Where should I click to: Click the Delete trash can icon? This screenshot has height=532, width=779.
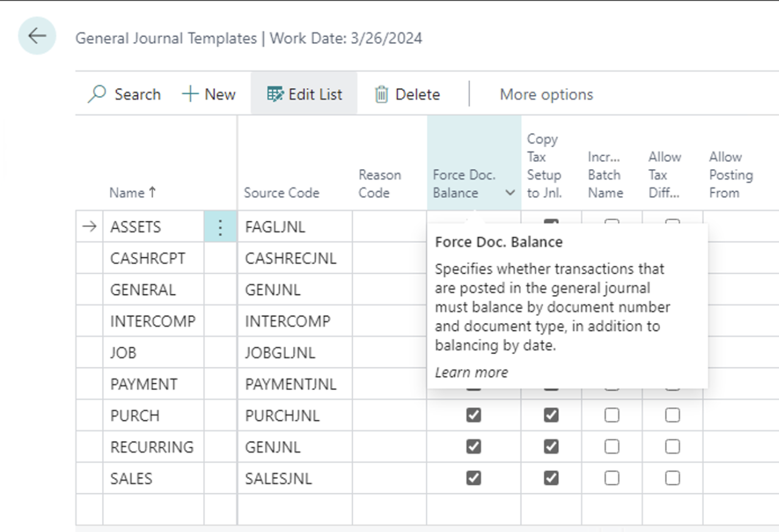point(382,94)
